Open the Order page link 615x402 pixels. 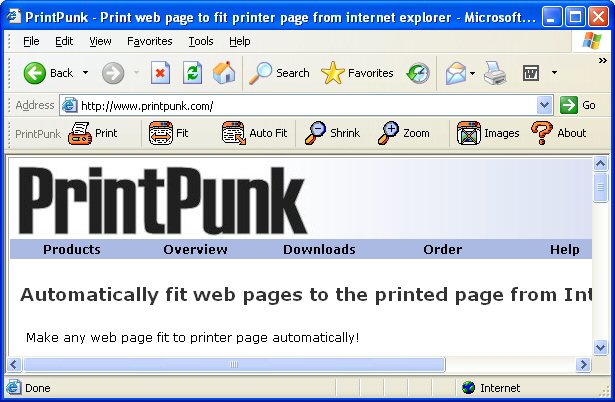(442, 249)
